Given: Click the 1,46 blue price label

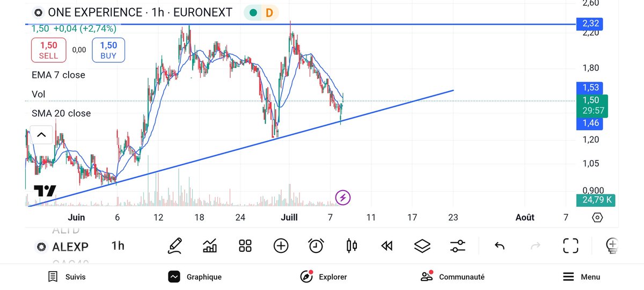Looking at the screenshot, I should click(x=590, y=124).
